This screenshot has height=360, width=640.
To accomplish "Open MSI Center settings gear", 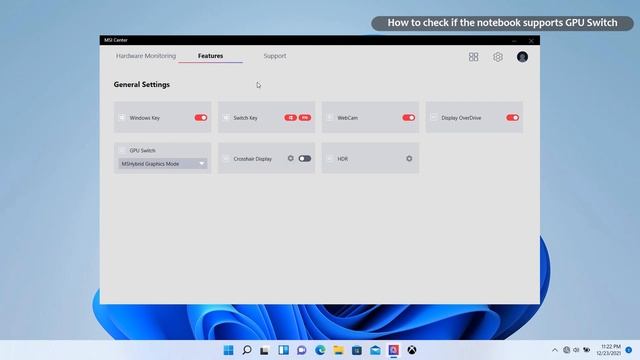I will (498, 57).
